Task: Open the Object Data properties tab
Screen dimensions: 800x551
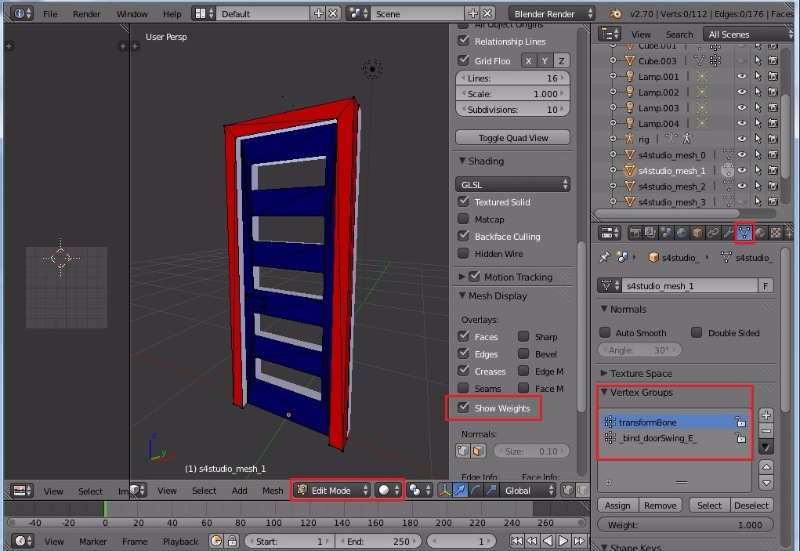Action: [743, 233]
